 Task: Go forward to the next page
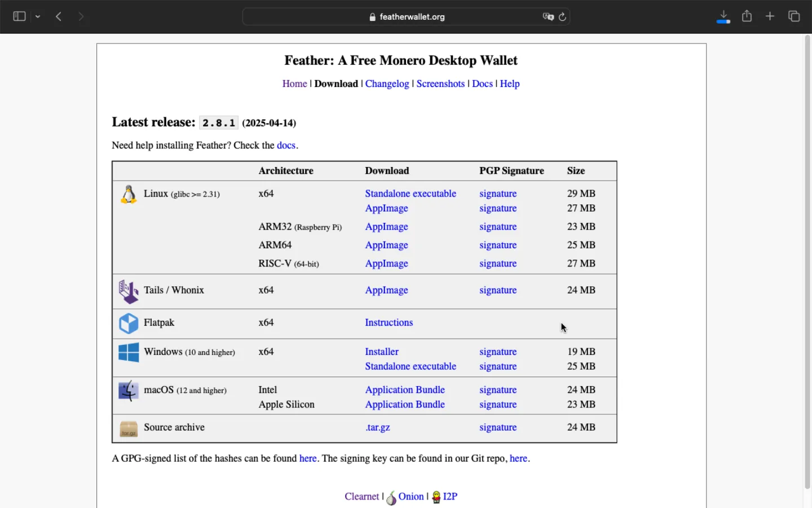[81, 16]
